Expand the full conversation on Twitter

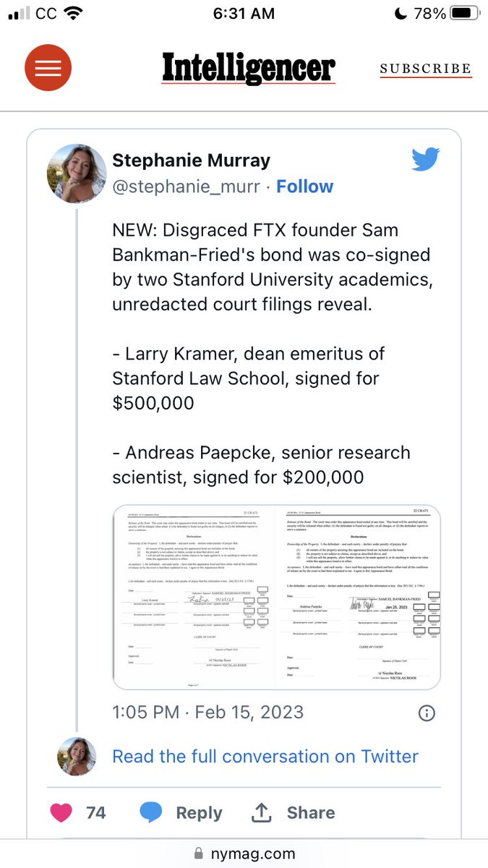point(264,757)
